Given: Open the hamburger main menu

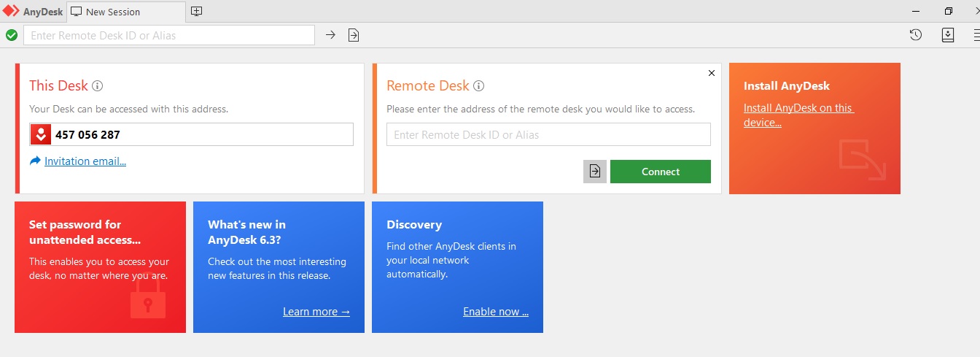Looking at the screenshot, I should [976, 35].
